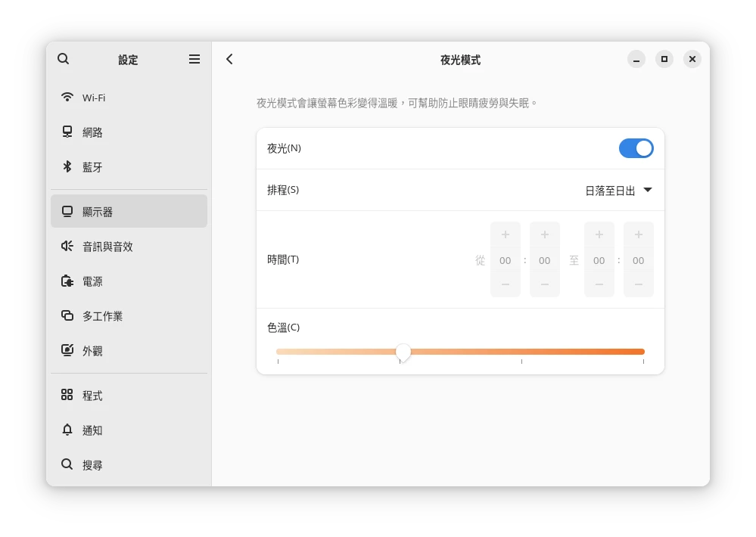
Task: Click the power (電源) battery icon
Action: pos(67,281)
